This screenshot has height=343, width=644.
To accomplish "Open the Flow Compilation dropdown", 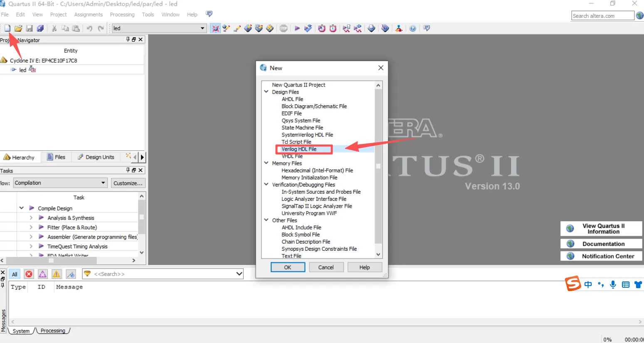I will tap(104, 183).
